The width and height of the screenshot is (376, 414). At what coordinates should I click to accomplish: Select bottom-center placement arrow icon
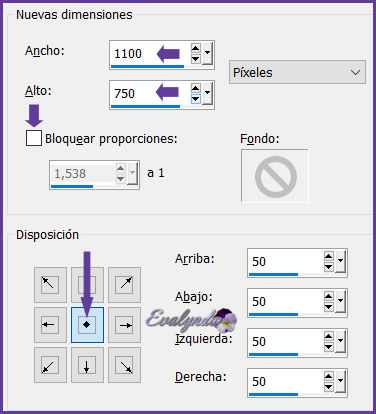tap(87, 365)
